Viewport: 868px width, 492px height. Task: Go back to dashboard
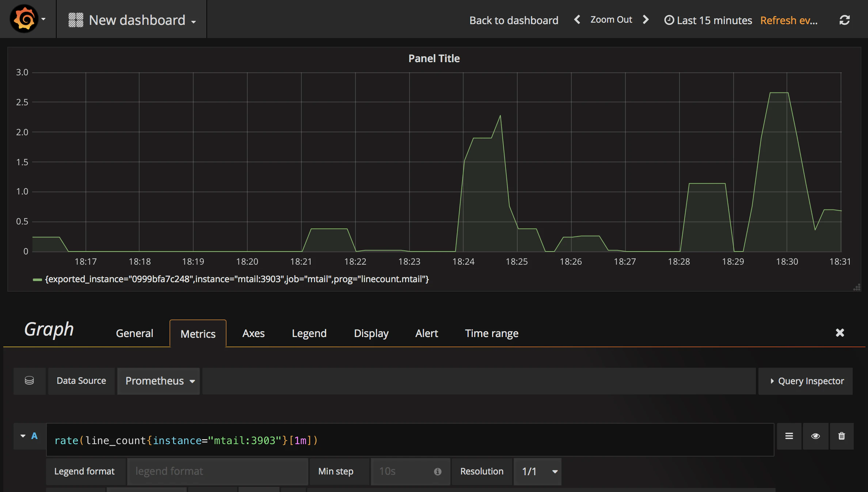514,20
